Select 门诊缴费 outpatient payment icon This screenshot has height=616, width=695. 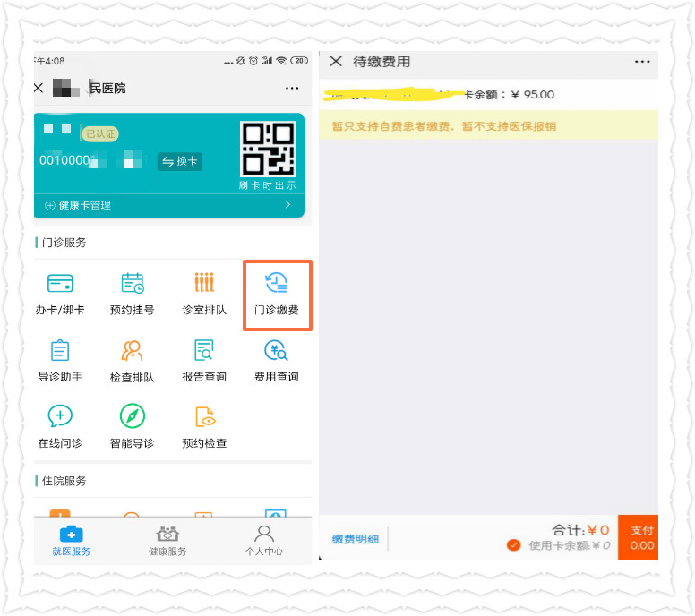coord(277,294)
